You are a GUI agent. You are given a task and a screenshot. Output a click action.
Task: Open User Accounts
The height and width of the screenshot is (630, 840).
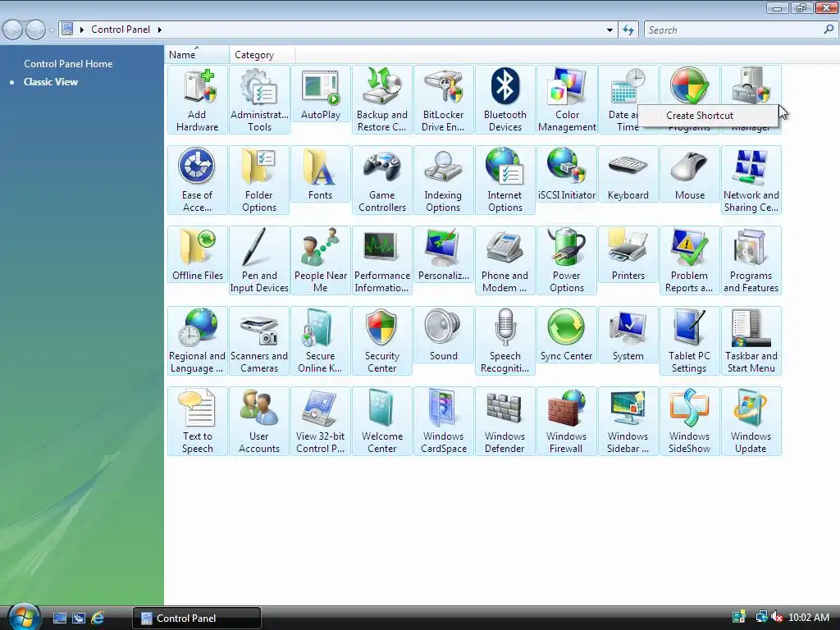pyautogui.click(x=259, y=421)
